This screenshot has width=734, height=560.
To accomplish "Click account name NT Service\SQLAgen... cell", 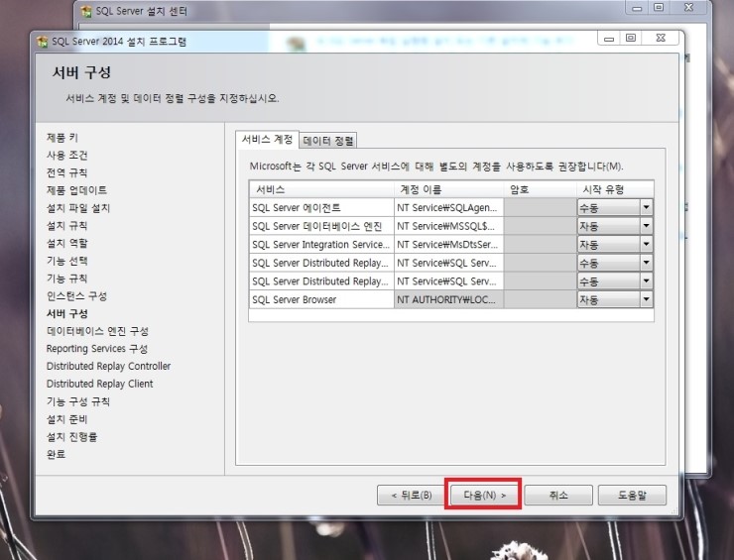I will pyautogui.click(x=449, y=208).
